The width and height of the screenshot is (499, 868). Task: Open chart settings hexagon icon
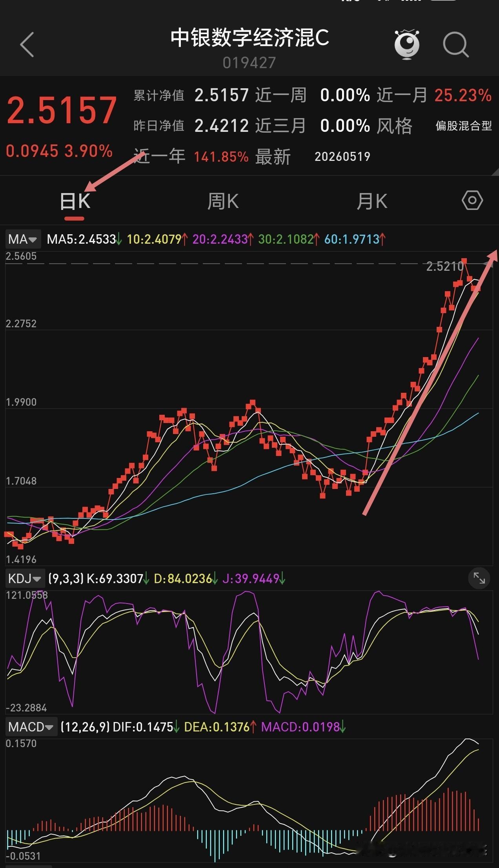point(472,201)
